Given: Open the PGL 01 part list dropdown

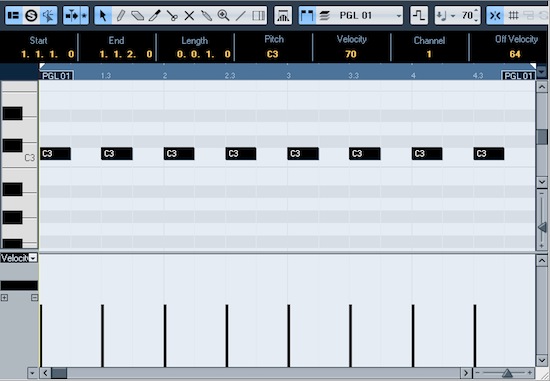Looking at the screenshot, I should (398, 16).
